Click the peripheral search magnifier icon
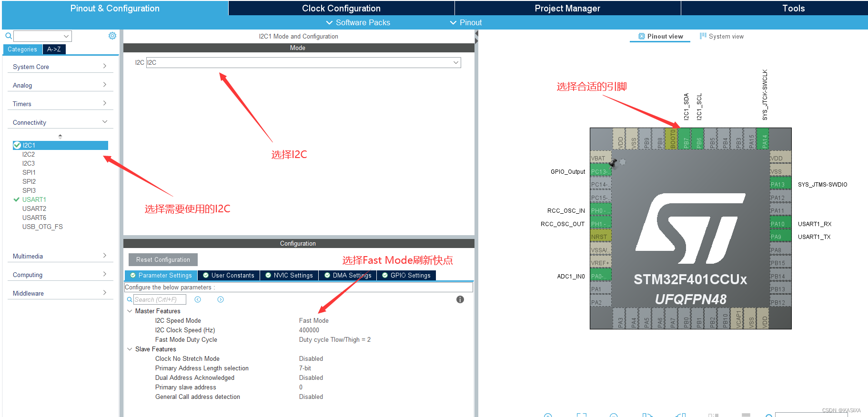Image resolution: width=868 pixels, height=417 pixels. [x=9, y=36]
